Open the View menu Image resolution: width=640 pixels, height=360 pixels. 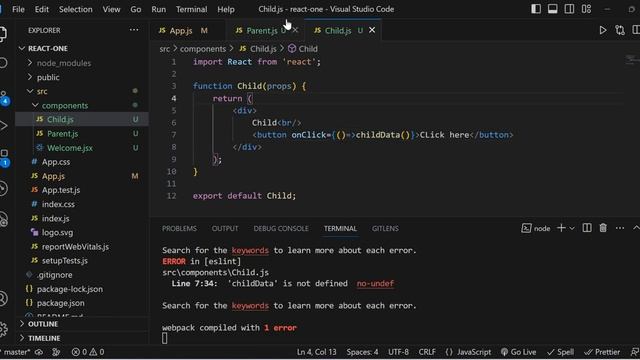pos(111,9)
